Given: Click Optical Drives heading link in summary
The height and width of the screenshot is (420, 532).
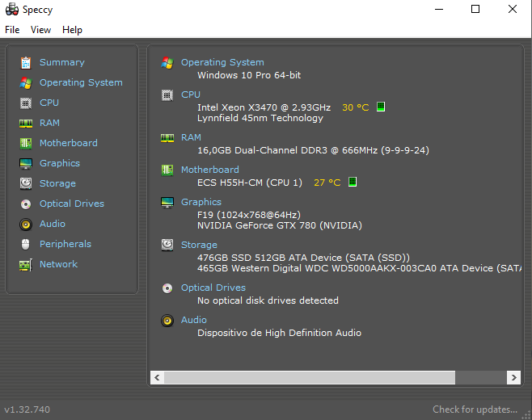Looking at the screenshot, I should [213, 288].
